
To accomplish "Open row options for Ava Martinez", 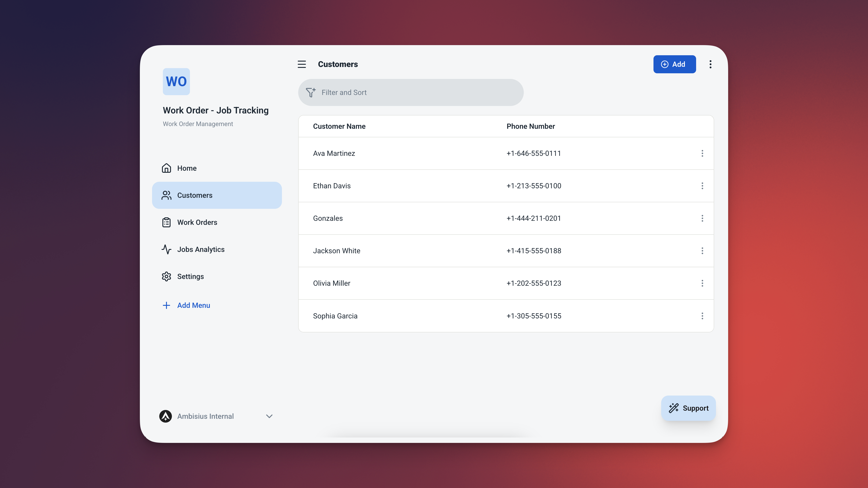I will pos(702,154).
